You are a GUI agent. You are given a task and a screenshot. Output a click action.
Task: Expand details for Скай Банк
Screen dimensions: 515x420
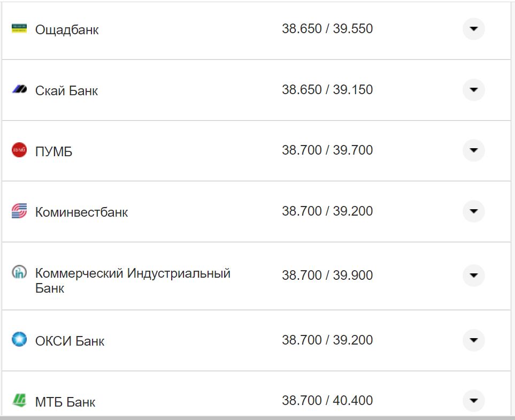coord(473,90)
